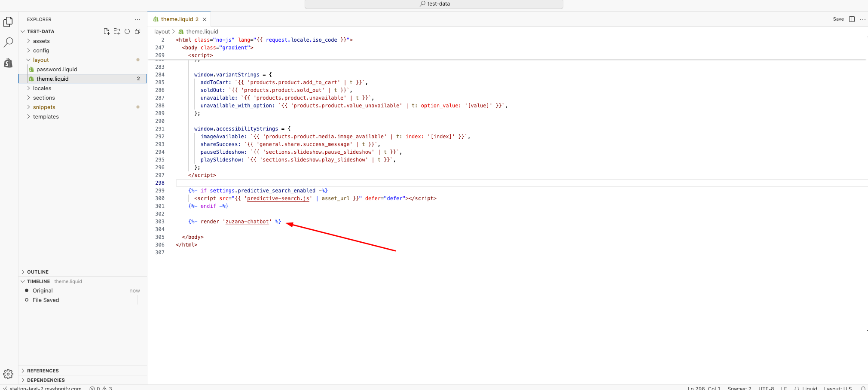Viewport: 868px width, 390px height.
Task: Click the test-data search command bar
Action: point(434,4)
